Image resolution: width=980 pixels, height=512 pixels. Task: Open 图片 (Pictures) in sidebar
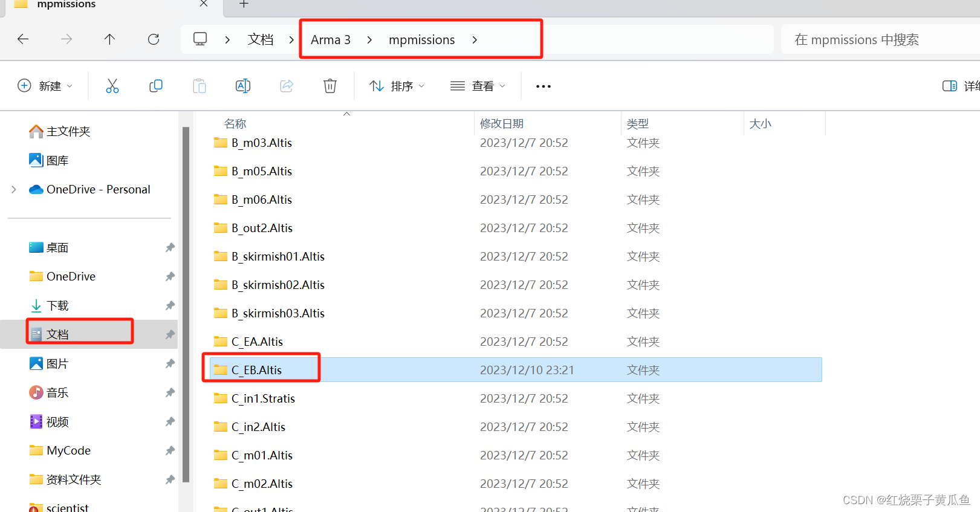(x=48, y=363)
